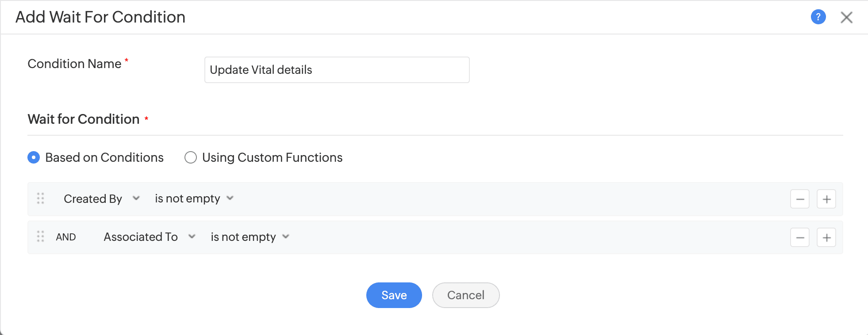The image size is (868, 335).
Task: Click the Condition Name label
Action: point(74,64)
